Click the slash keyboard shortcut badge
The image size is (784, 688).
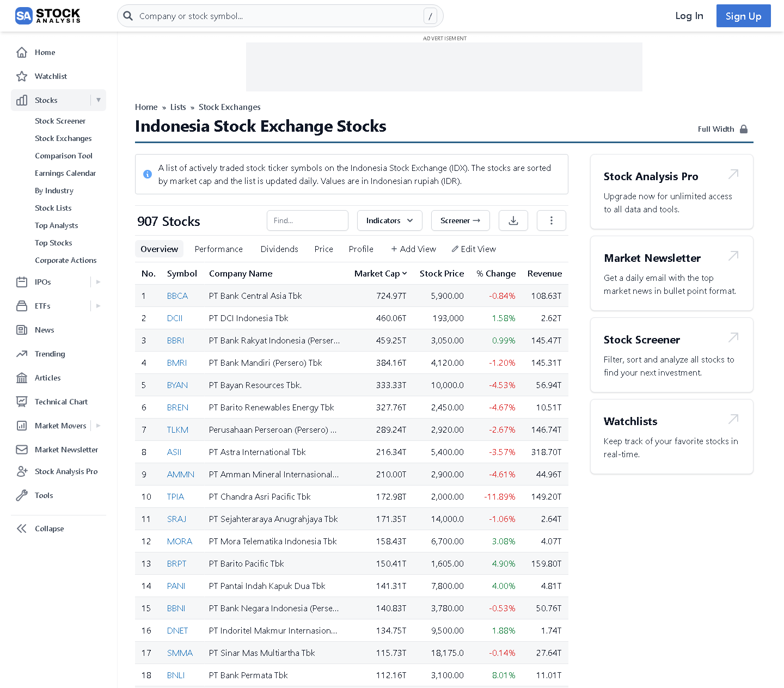coord(430,16)
